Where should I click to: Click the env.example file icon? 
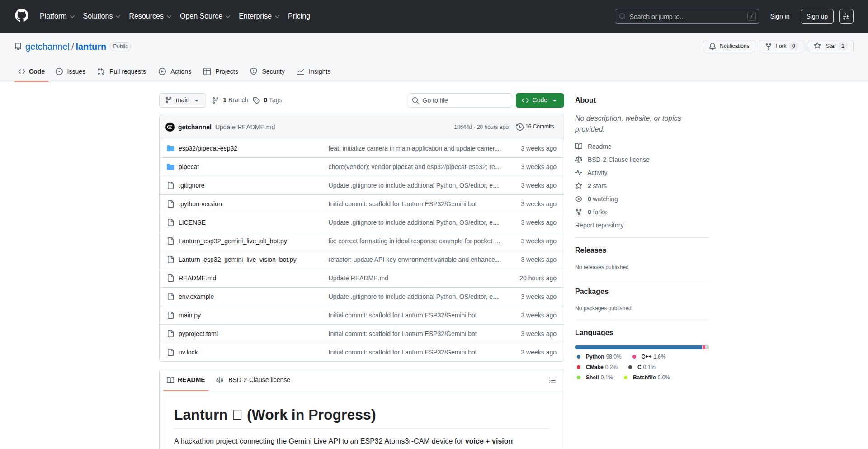click(x=170, y=297)
